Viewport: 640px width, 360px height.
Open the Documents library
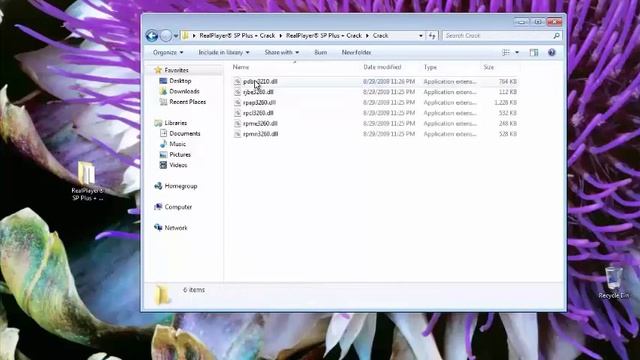click(185, 133)
